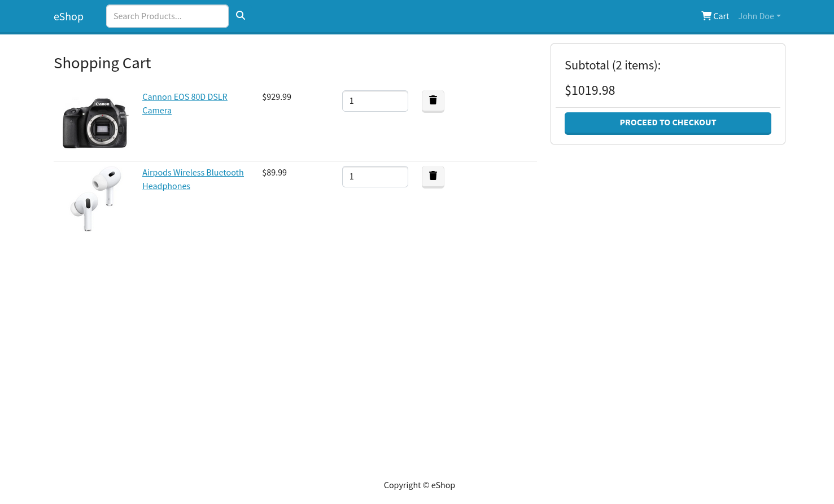Viewport: 834px width, 504px height.
Task: View the Airpods Wireless Bluetooth Headphones product
Action: pyautogui.click(x=193, y=179)
